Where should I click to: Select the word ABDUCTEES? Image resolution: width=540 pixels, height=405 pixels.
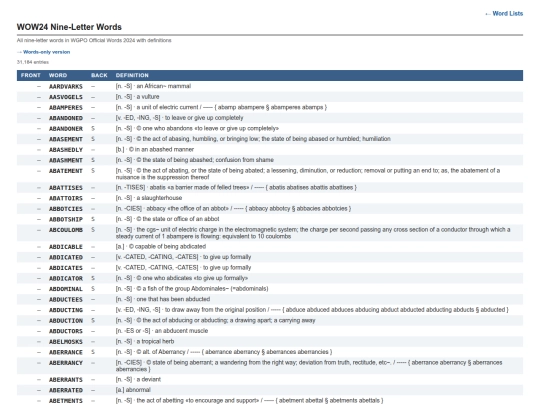[x=66, y=300]
